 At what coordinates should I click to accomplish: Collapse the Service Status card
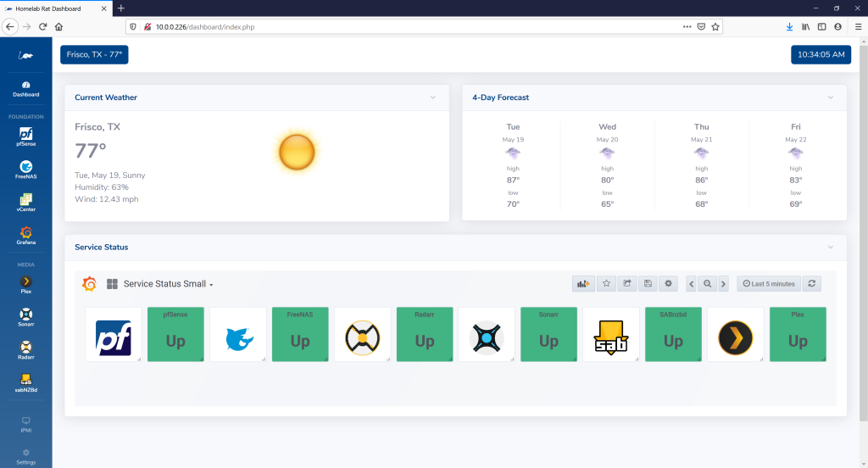click(x=831, y=247)
